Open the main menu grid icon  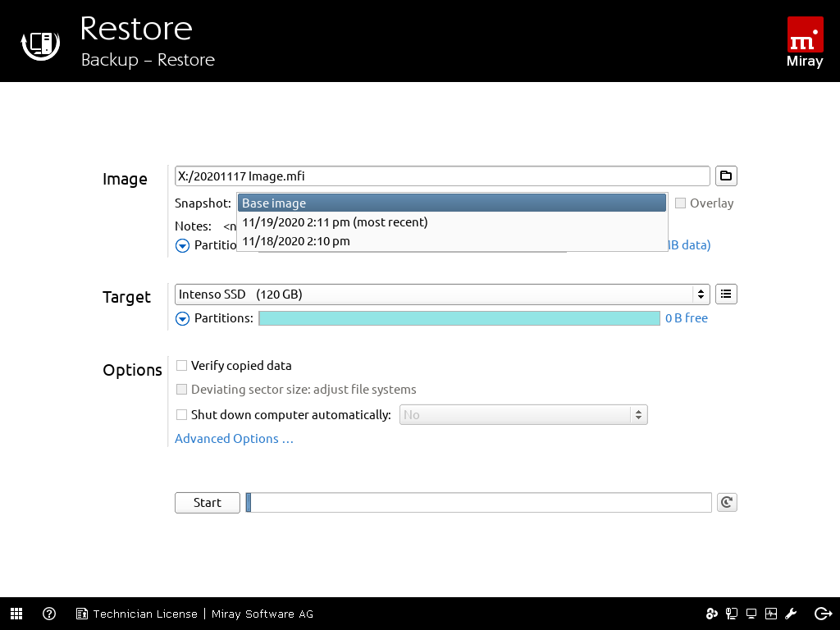(16, 614)
